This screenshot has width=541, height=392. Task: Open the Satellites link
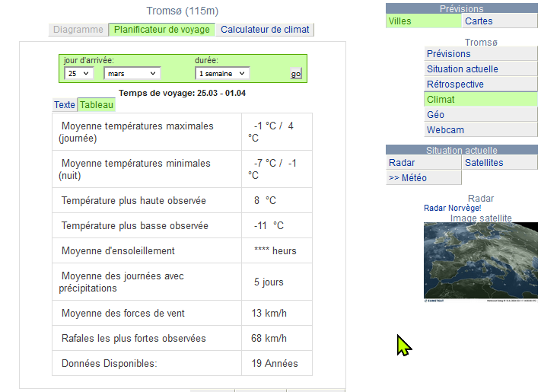click(x=500, y=163)
